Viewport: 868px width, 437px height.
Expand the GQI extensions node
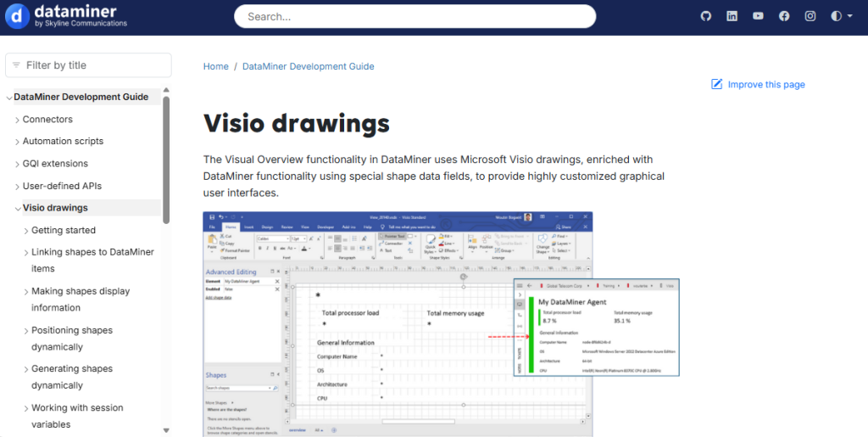click(x=17, y=165)
